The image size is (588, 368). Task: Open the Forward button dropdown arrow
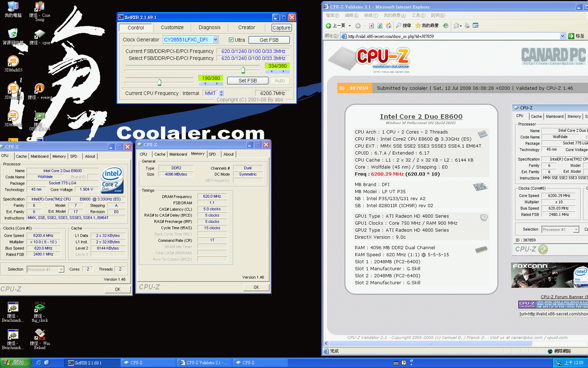pyautogui.click(x=364, y=26)
